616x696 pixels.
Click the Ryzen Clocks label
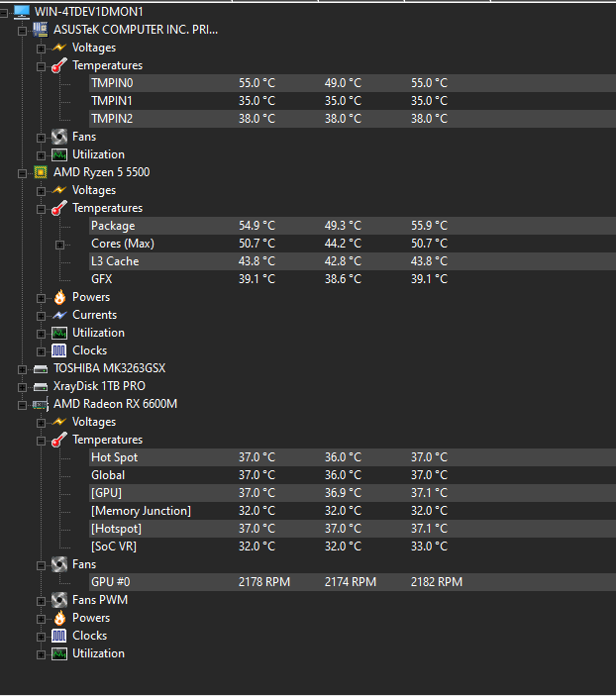coord(90,350)
